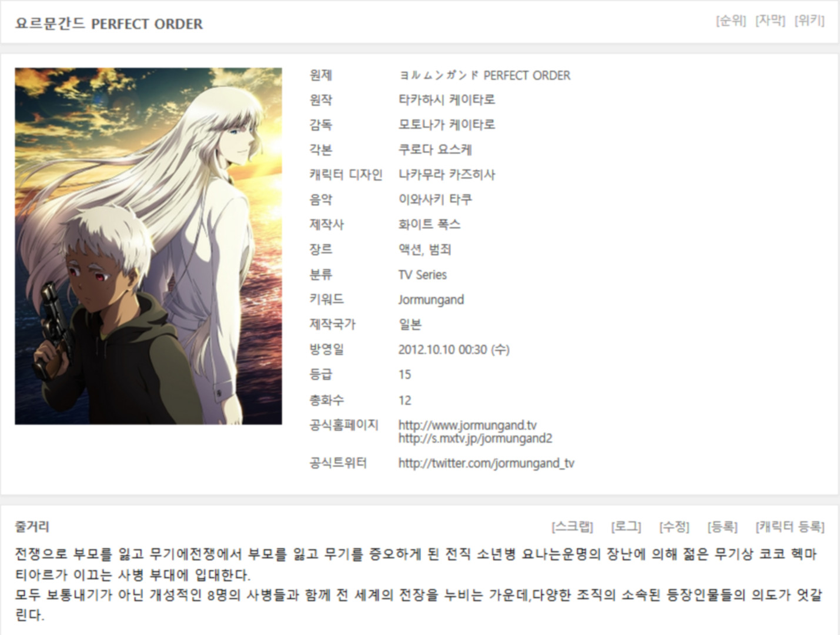Screen dimensions: 840x635
Task: Open the [위키] wiki link
Action: click(809, 21)
